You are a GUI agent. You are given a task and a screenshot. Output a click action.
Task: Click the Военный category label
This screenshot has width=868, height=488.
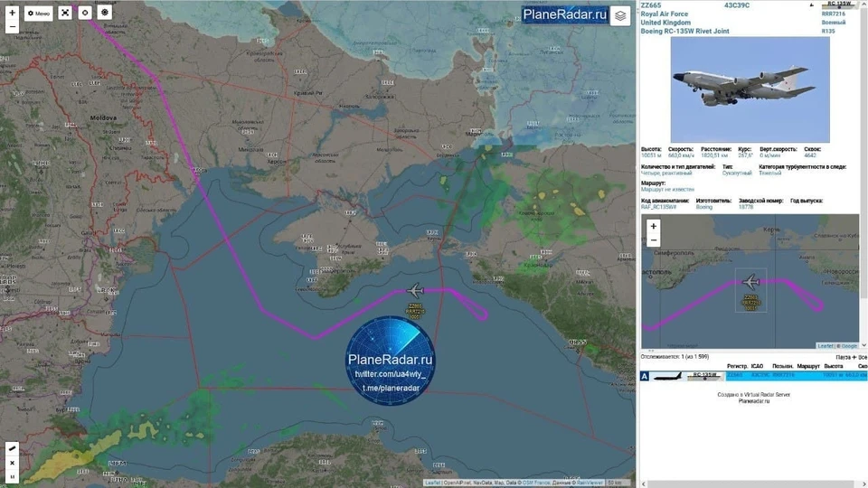[x=833, y=23]
